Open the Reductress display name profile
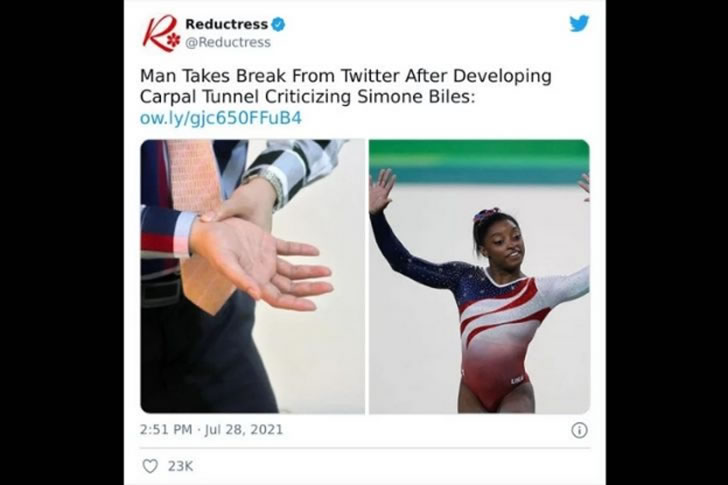The height and width of the screenshot is (485, 728). [x=227, y=24]
